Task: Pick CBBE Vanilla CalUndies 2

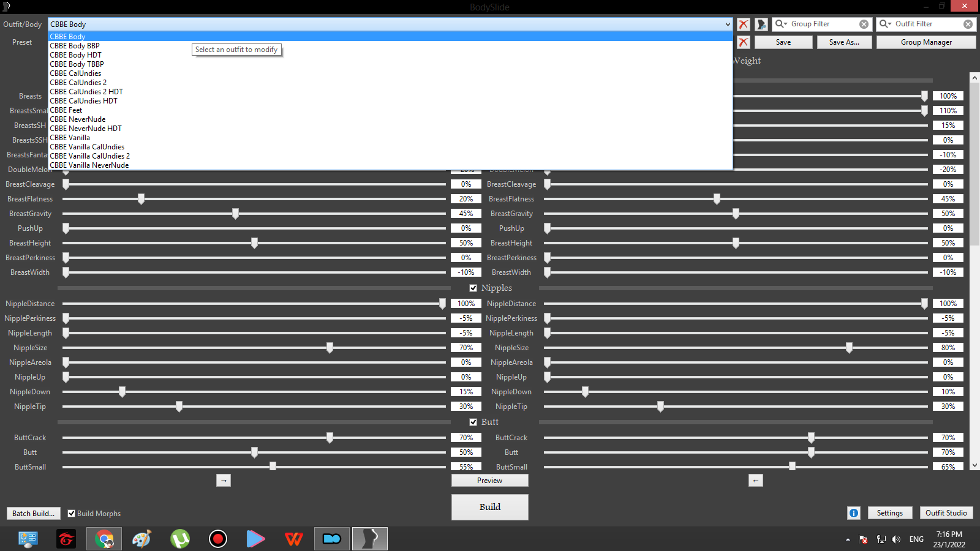Action: 390,156
